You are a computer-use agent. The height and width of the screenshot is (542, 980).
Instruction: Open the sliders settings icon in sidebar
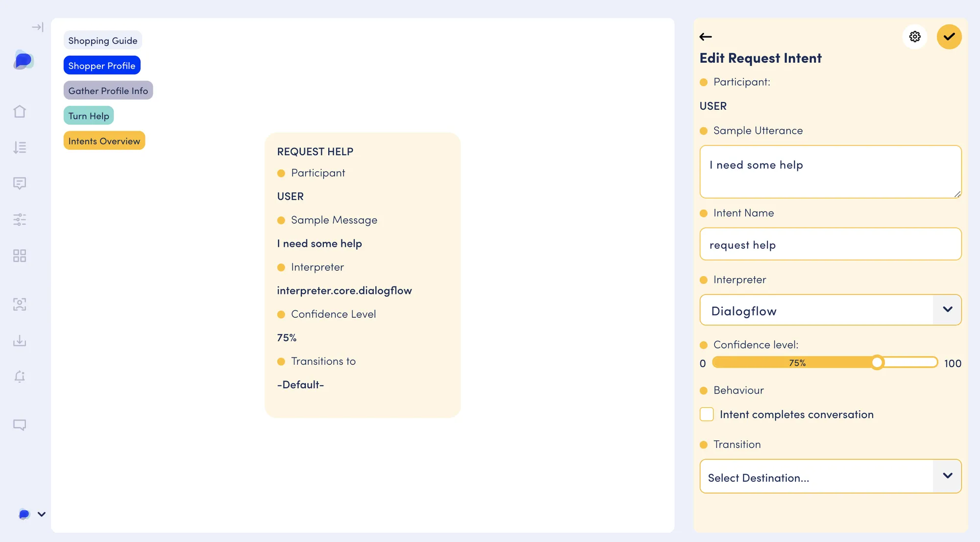pyautogui.click(x=20, y=219)
